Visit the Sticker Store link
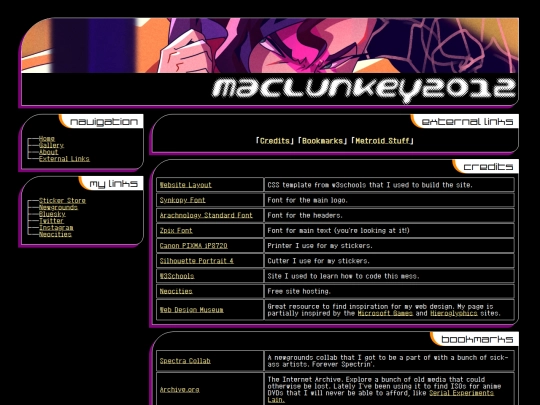540x405 pixels. tap(62, 200)
